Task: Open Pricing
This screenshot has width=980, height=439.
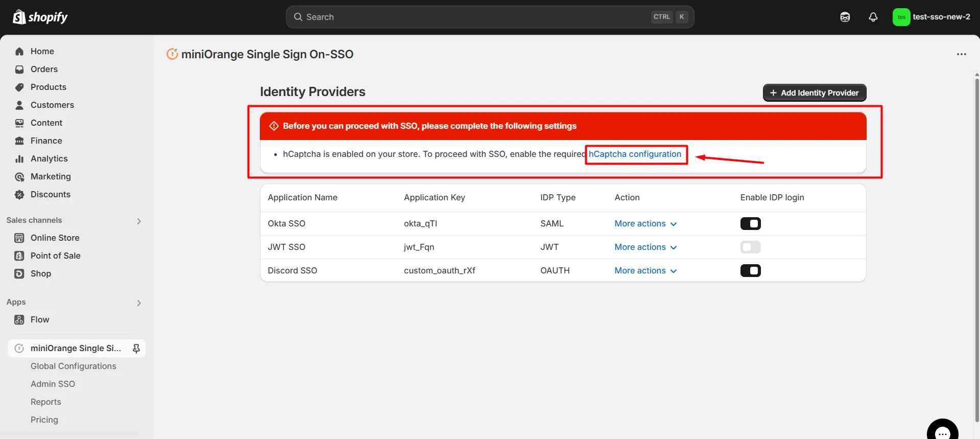Action: coord(44,420)
